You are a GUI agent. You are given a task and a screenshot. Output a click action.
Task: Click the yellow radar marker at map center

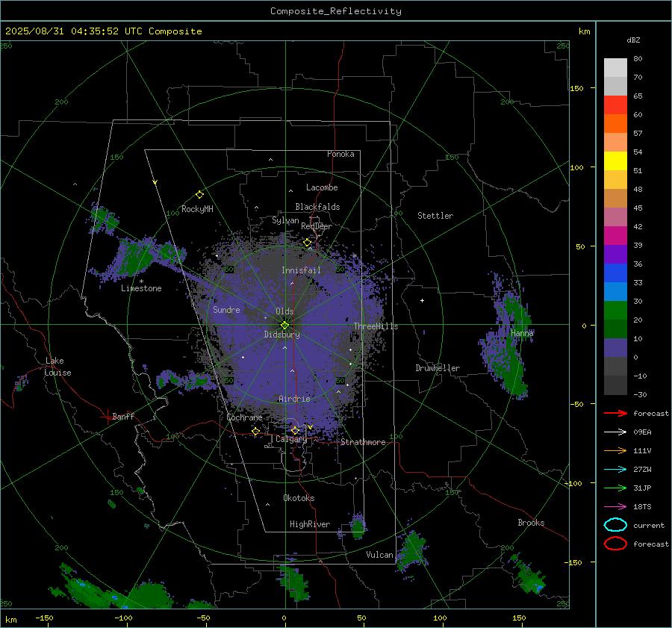pos(284,326)
